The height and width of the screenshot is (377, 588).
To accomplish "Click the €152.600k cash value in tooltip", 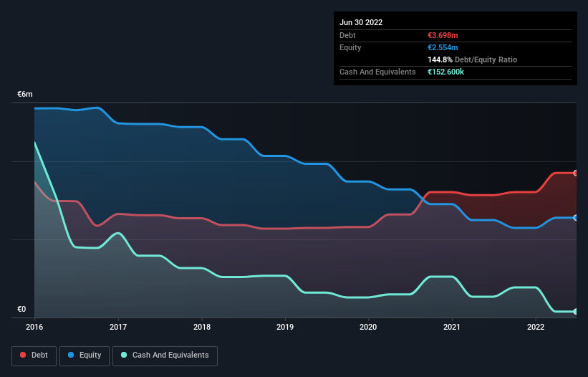I will [x=445, y=72].
